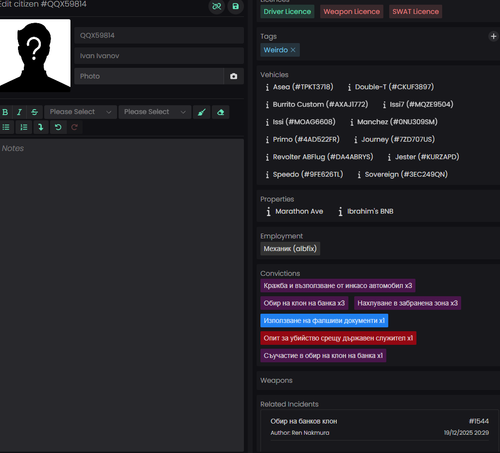Click the incident date 19/12/2025 20:29
This screenshot has width=500, height=453.
pyautogui.click(x=466, y=433)
